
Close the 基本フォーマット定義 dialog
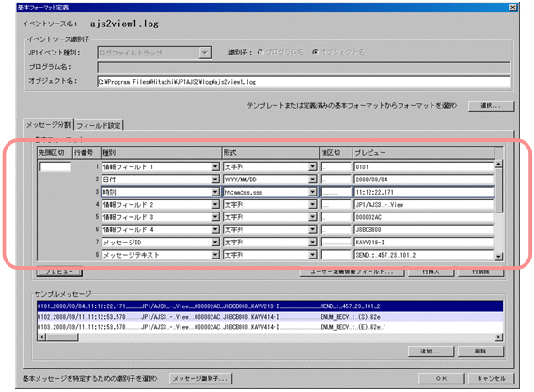pos(512,8)
